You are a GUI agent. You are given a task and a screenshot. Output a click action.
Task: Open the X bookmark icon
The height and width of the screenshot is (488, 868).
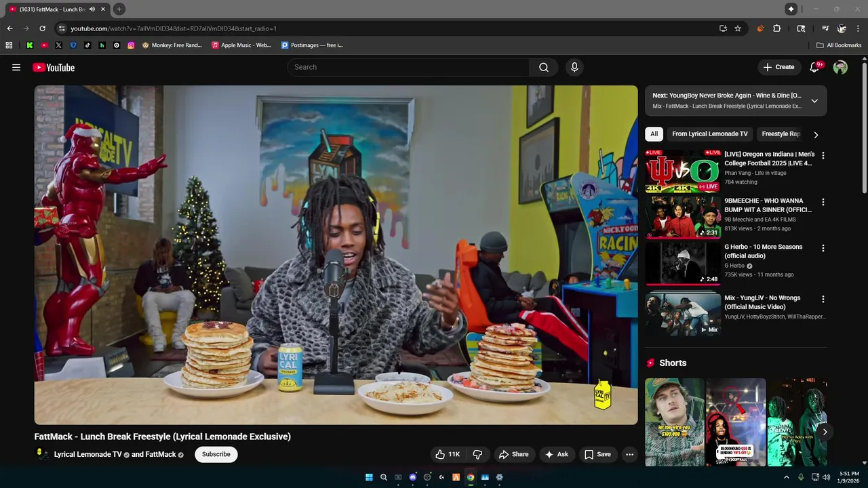tap(58, 45)
